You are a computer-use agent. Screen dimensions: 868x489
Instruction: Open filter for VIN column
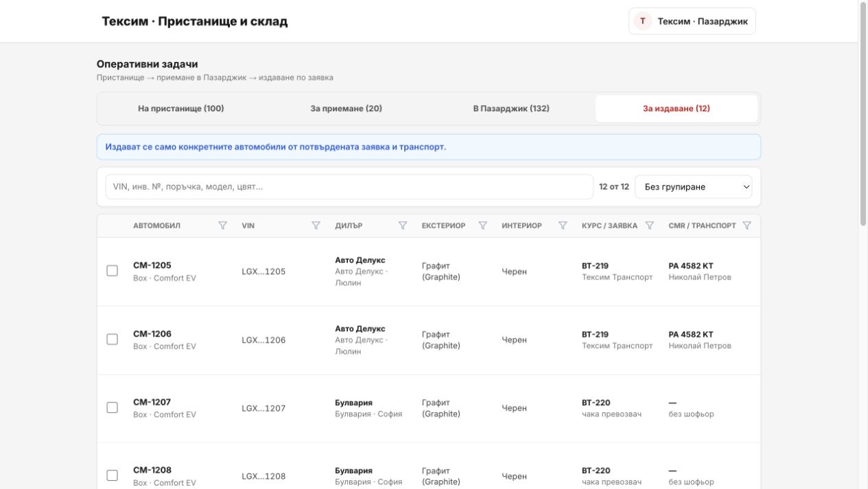pos(316,225)
